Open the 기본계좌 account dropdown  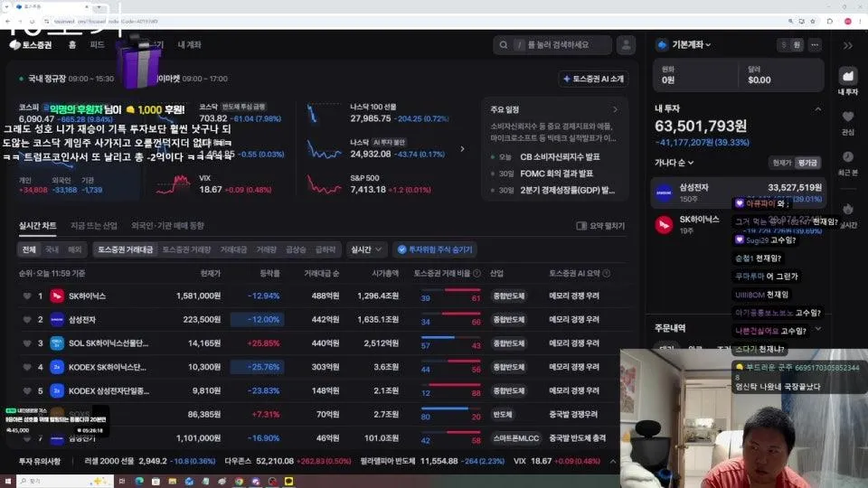coord(691,45)
